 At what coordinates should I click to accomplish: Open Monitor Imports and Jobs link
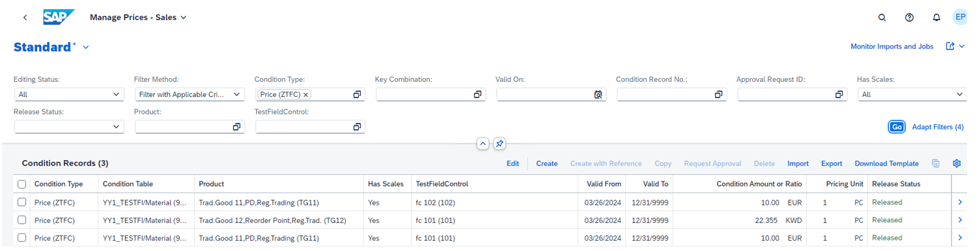891,47
